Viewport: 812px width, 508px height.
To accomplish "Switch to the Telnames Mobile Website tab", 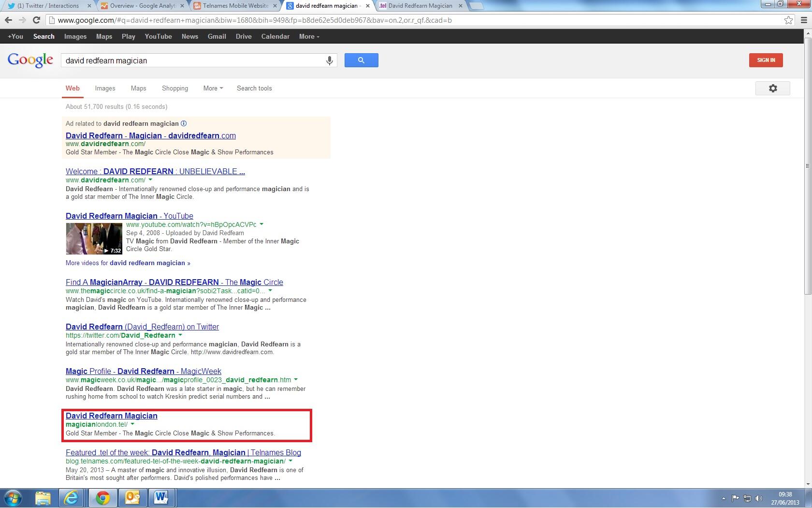I will click(234, 6).
